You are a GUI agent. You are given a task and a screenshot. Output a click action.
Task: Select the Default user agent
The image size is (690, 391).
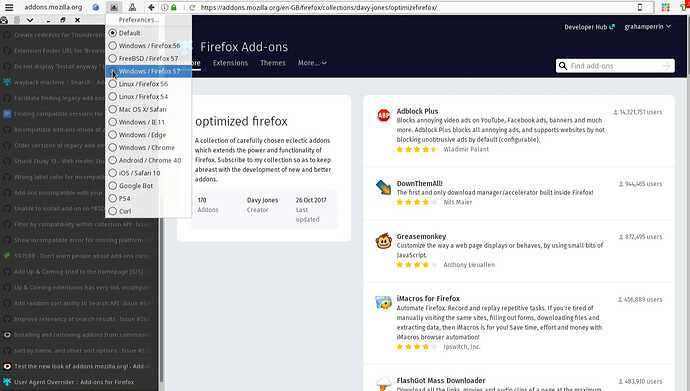coord(148,33)
